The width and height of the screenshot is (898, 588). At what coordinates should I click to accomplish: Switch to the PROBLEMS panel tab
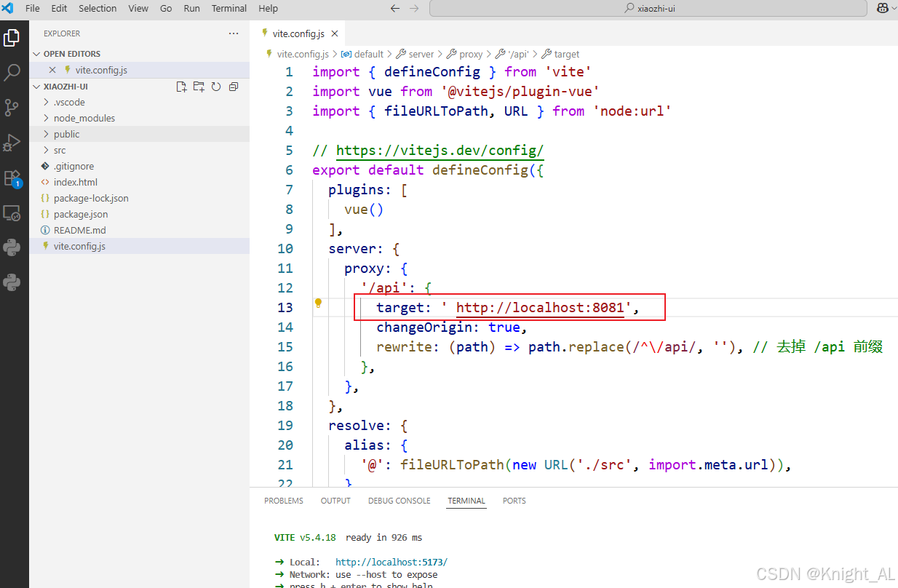(284, 501)
